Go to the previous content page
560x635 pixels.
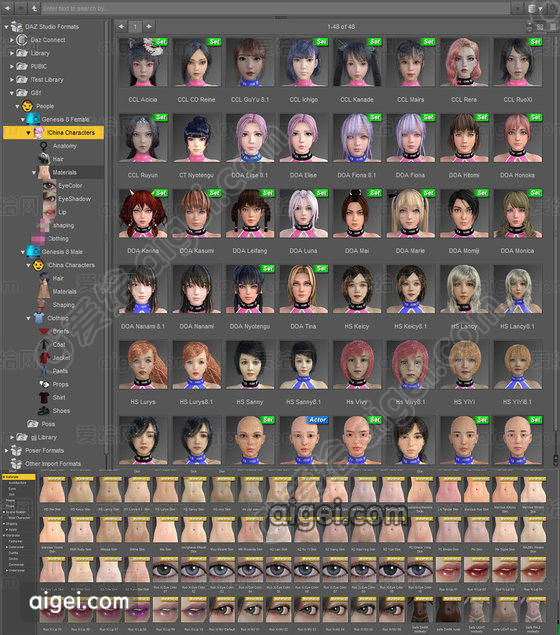[121, 27]
